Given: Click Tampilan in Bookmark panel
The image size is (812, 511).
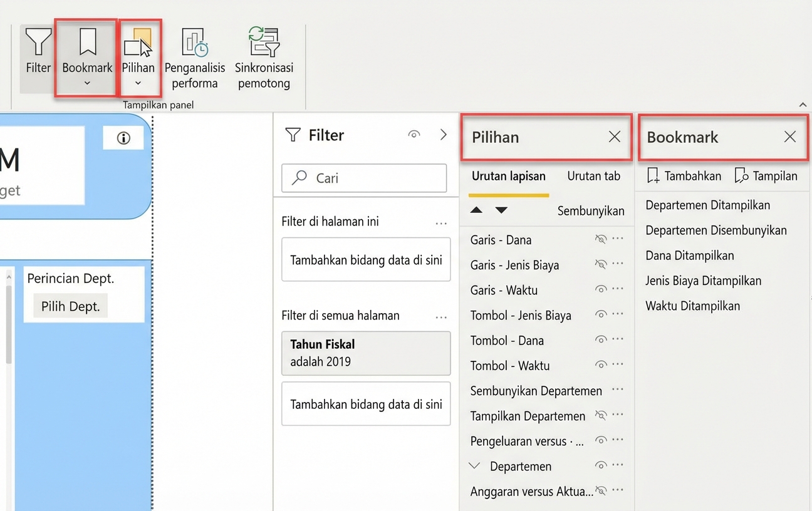Looking at the screenshot, I should click(x=766, y=176).
